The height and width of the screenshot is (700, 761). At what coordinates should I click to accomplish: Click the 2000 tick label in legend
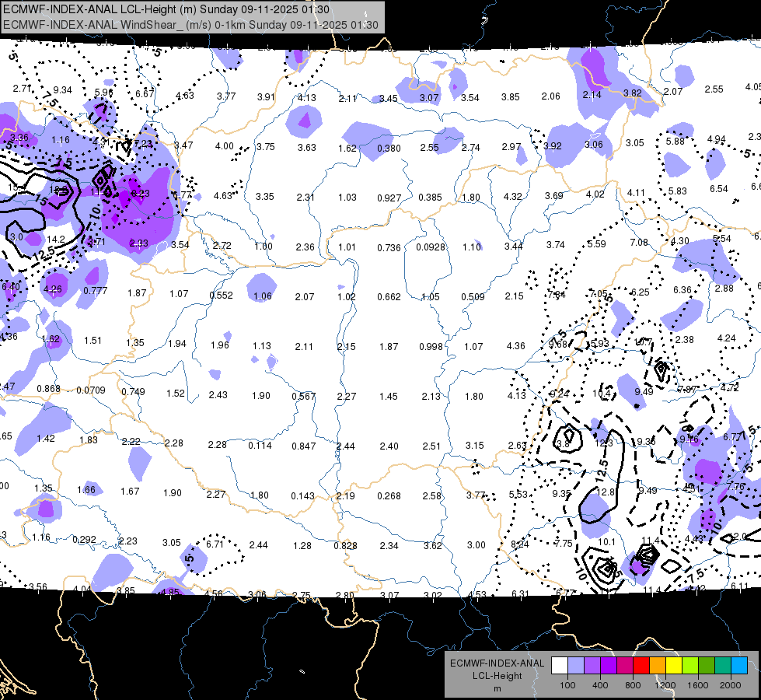(x=731, y=685)
